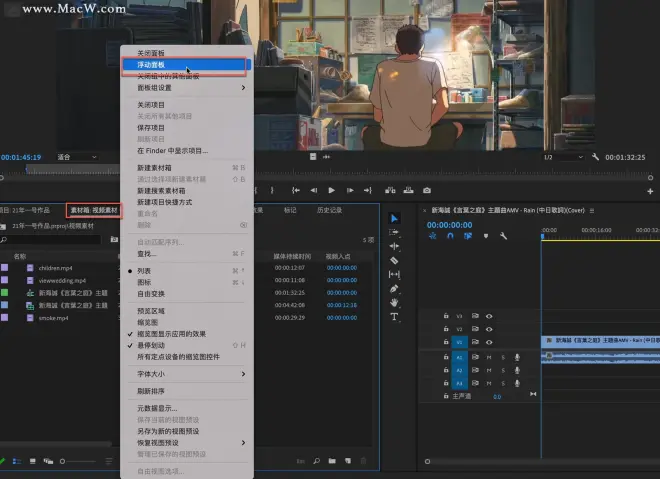
Task: Toggle insert as nest sequence button
Action: click(x=432, y=236)
